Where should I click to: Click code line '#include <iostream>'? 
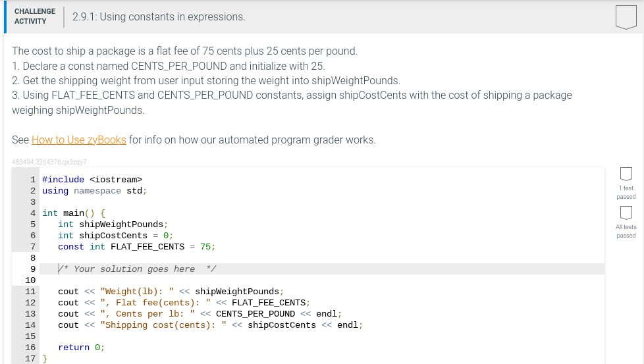tap(92, 179)
